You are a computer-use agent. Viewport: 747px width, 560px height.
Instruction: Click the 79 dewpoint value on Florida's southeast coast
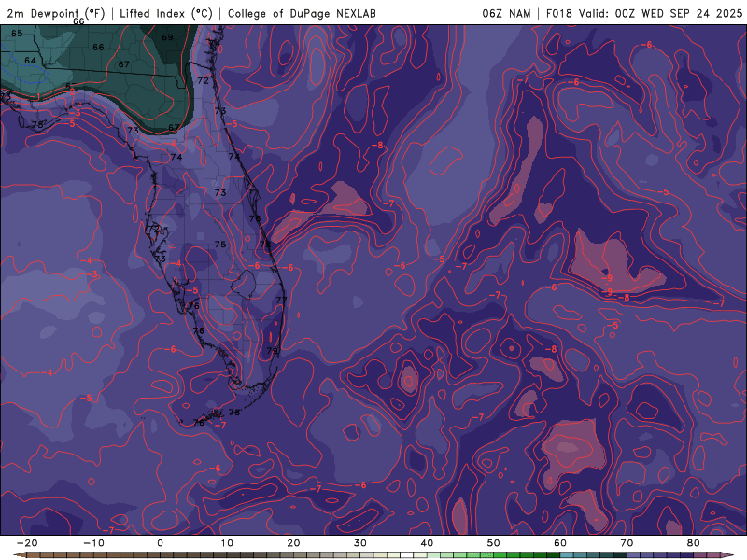[x=272, y=351]
